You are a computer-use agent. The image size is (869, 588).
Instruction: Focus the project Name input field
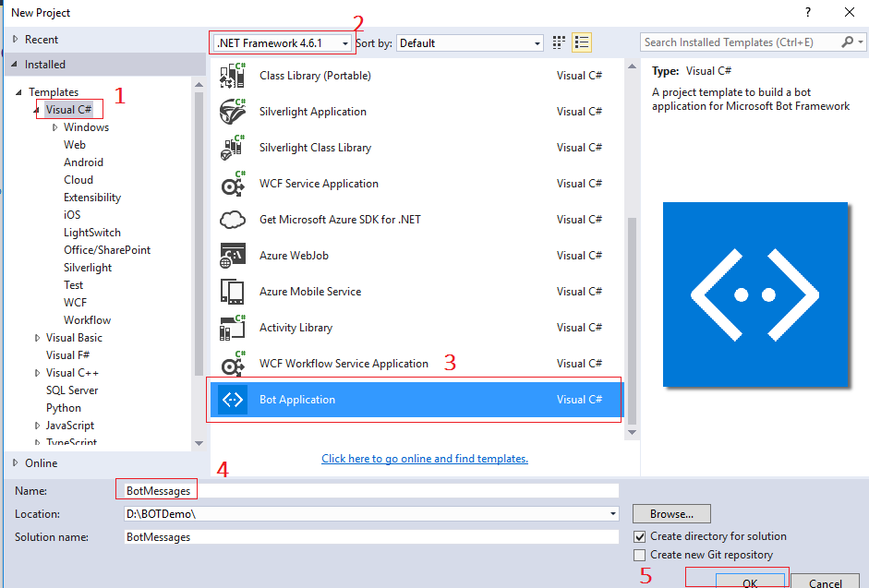click(x=371, y=490)
